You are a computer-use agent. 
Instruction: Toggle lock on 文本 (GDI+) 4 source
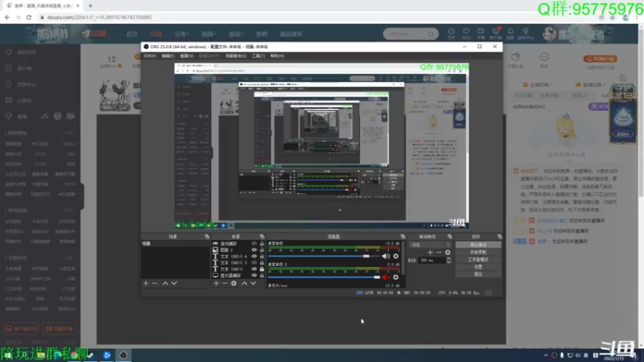tap(262, 257)
